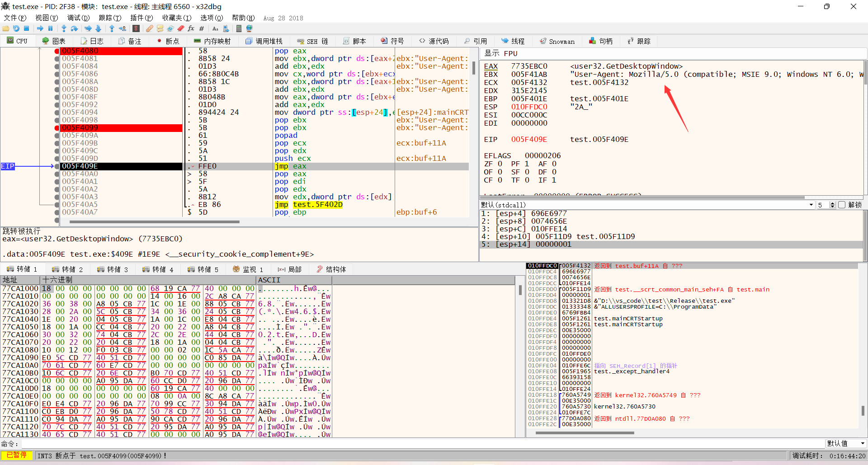The height and width of the screenshot is (465, 868).
Task: Toggle breakpoint dot at address 005F4099
Action: pos(57,128)
